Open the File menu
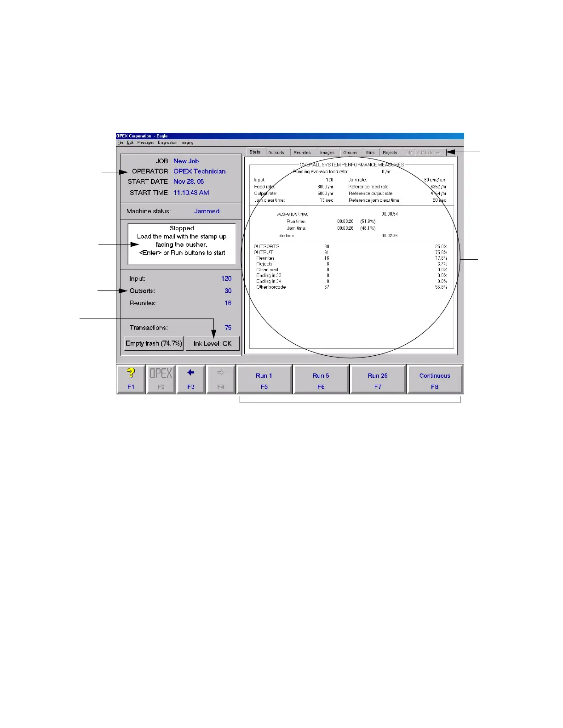 point(121,142)
